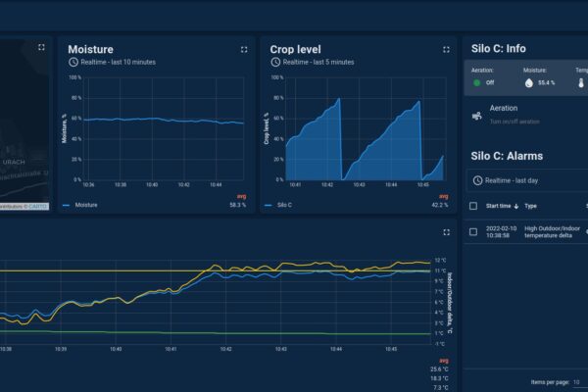Click the Aeration fan icon

pos(477,115)
